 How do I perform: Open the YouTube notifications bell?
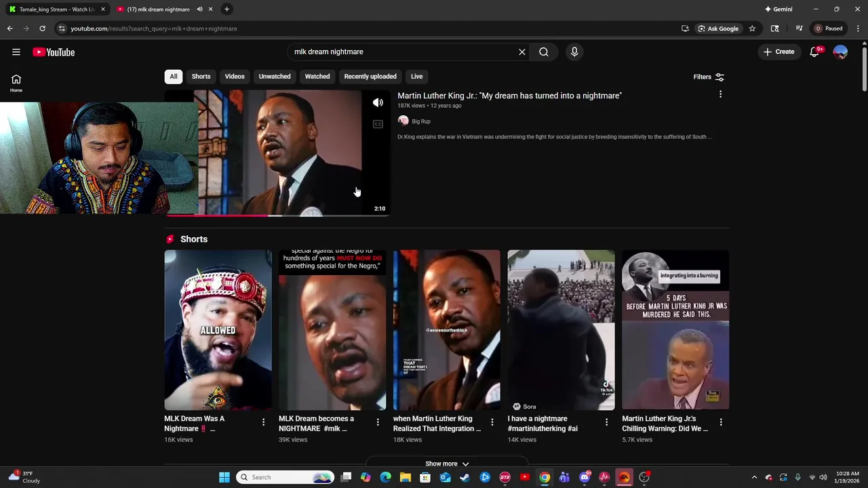pos(814,52)
